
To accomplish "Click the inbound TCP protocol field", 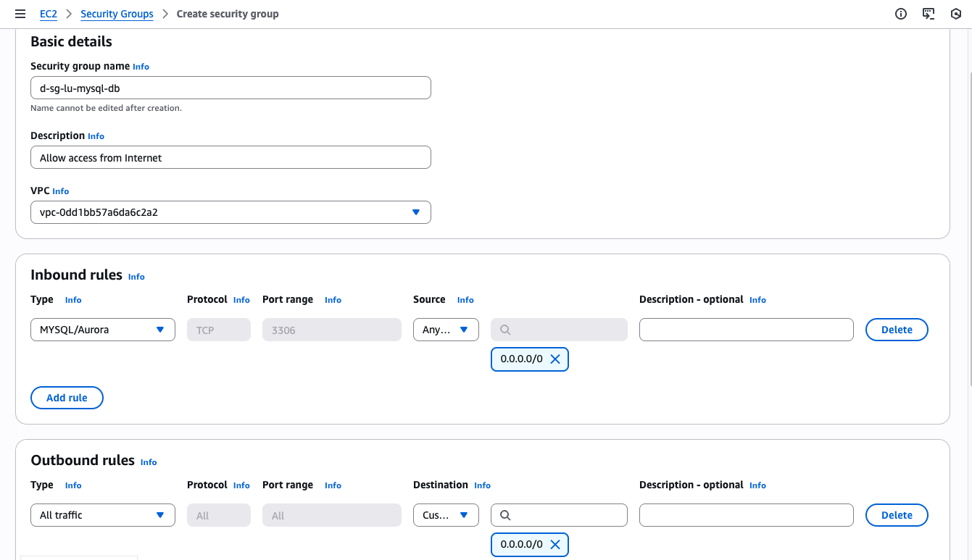I will click(219, 330).
